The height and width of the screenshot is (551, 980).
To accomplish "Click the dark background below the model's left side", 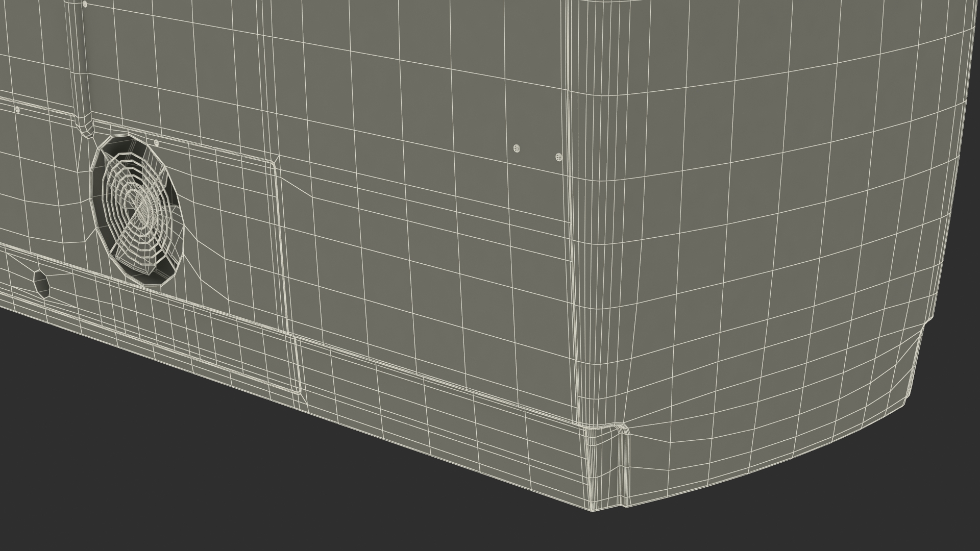I will [x=102, y=434].
